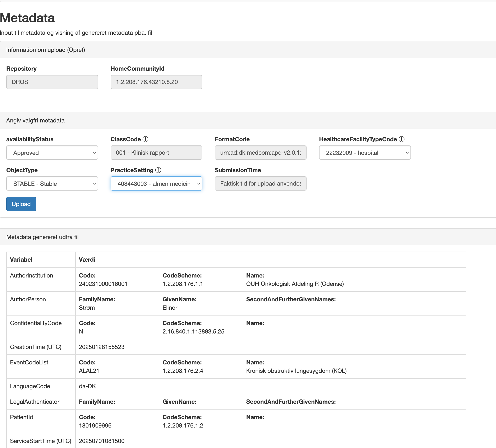Click the Metadata genereret udfra fil heading
The image size is (496, 448).
tap(42, 237)
